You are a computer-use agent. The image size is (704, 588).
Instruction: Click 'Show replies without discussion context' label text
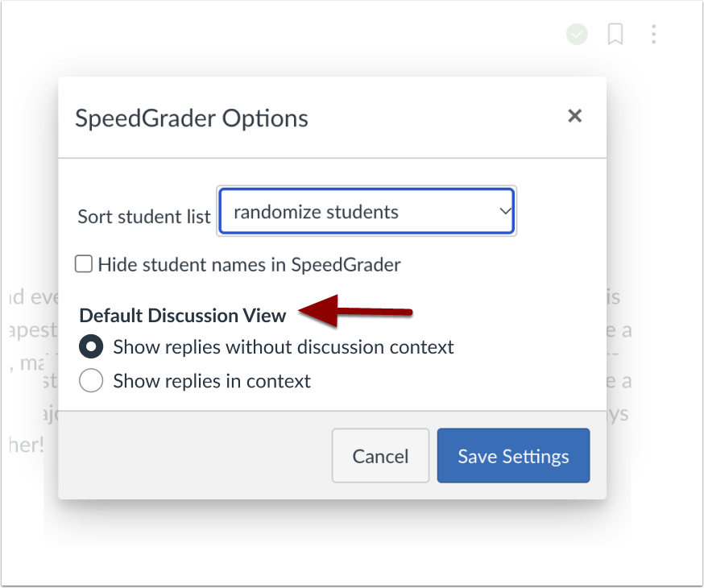(x=284, y=347)
